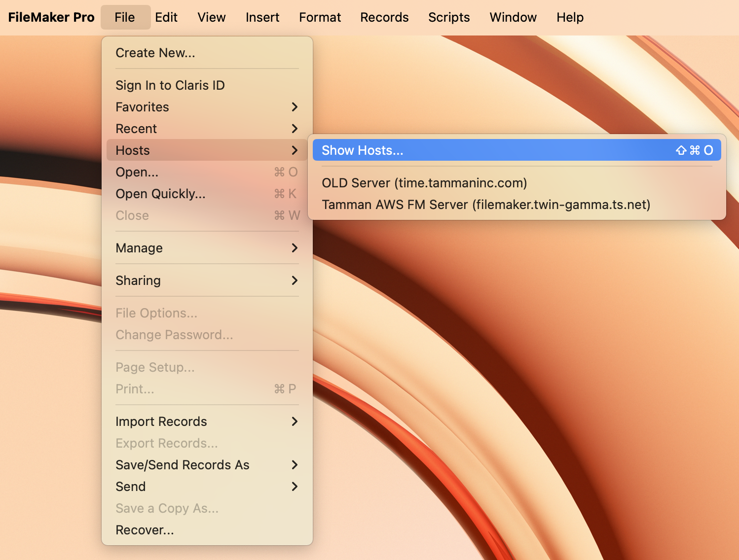Open the FileMaker Pro application menu
The height and width of the screenshot is (560, 739).
click(x=51, y=17)
